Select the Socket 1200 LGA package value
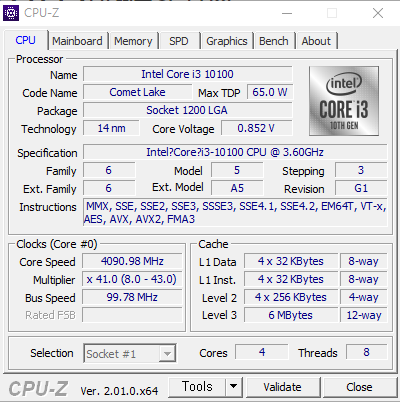Screen dimensions: 400x402 (188, 110)
